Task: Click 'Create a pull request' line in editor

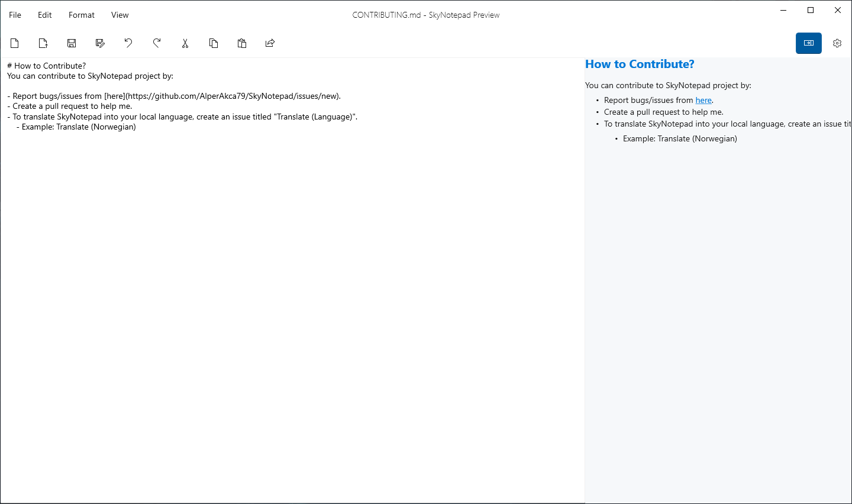Action: pos(70,106)
